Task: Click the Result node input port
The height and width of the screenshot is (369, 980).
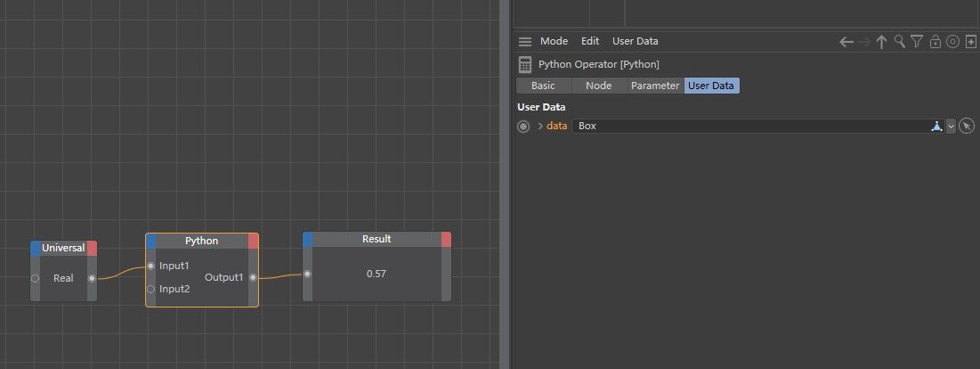Action: point(307,274)
